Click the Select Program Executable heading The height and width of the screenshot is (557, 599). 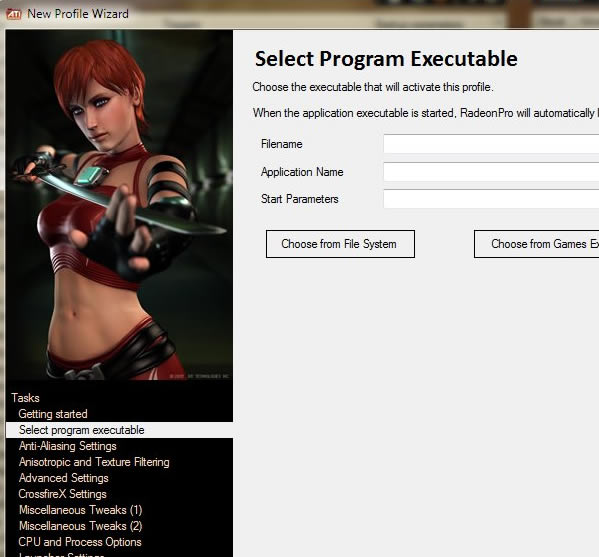pos(386,59)
